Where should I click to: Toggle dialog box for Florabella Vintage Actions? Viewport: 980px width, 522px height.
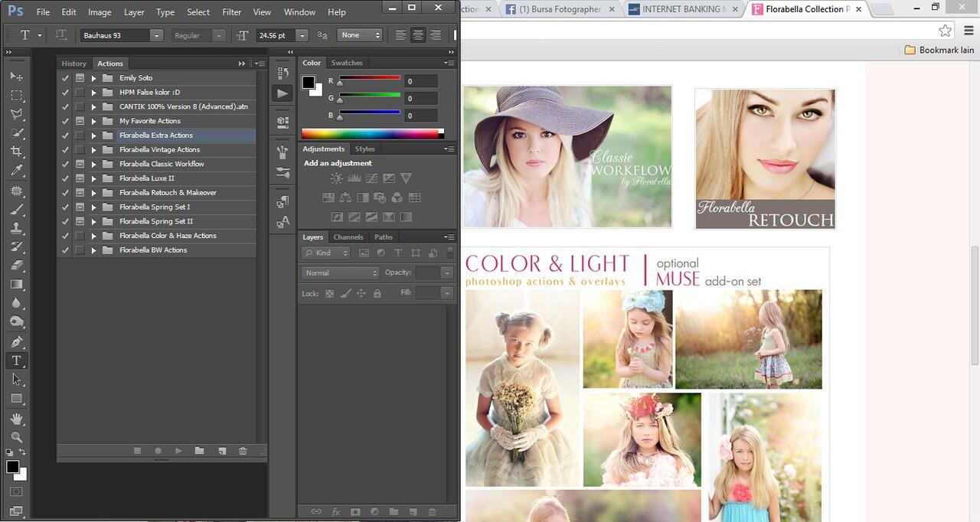(x=80, y=150)
